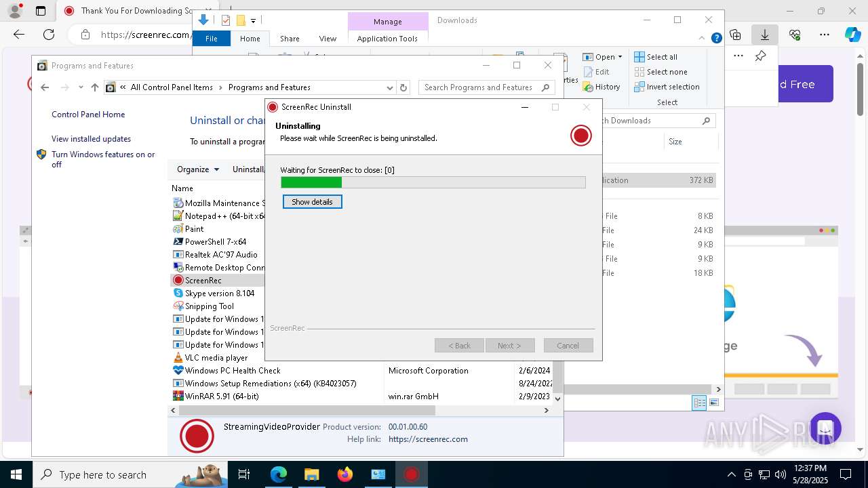Viewport: 868px width, 488px height.
Task: Open the File tab in Downloads explorer
Action: pyautogui.click(x=212, y=39)
